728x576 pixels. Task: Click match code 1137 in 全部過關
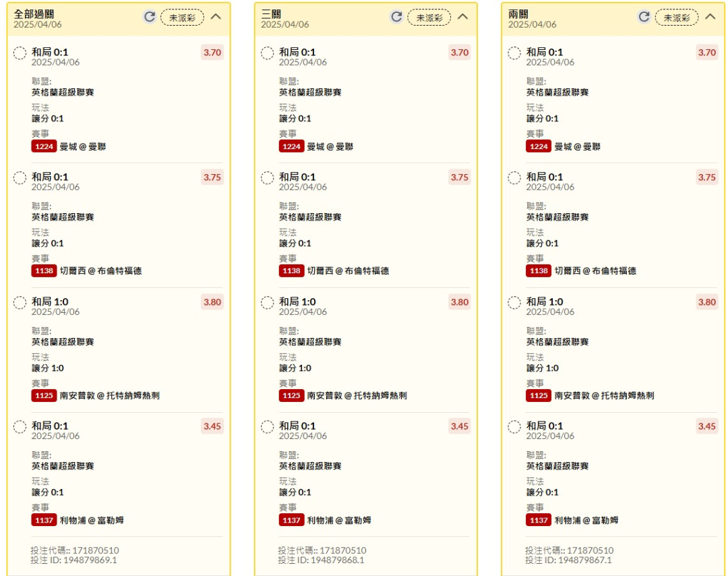pyautogui.click(x=44, y=520)
